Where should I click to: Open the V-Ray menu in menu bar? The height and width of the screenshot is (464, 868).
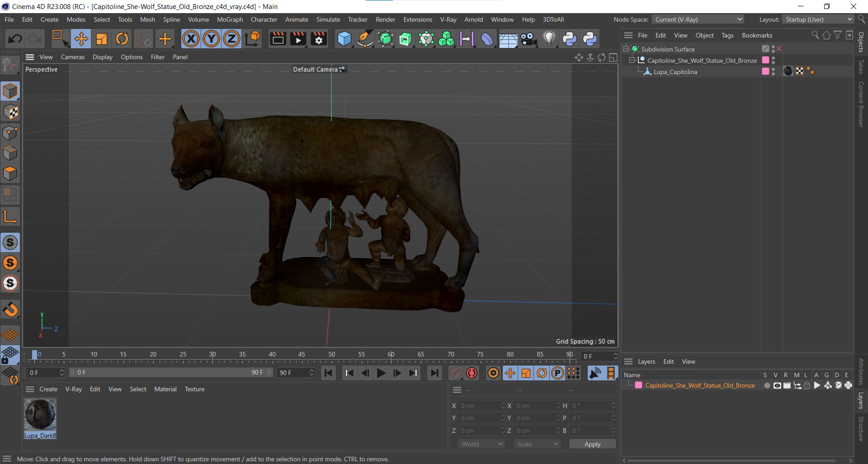tap(448, 19)
